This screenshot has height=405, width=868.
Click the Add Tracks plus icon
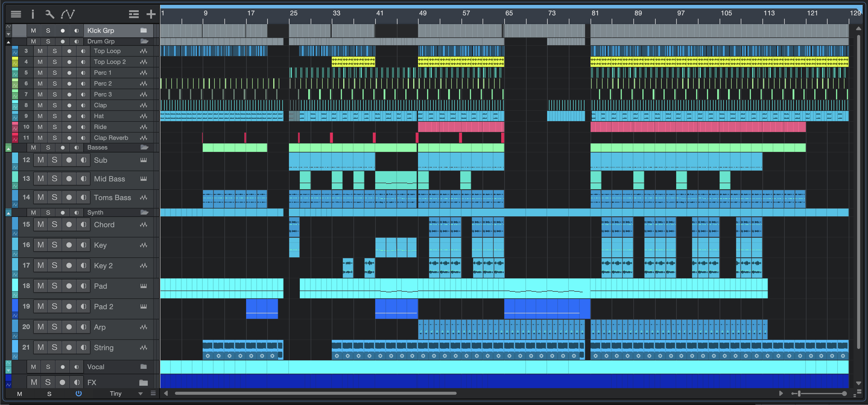tap(151, 14)
